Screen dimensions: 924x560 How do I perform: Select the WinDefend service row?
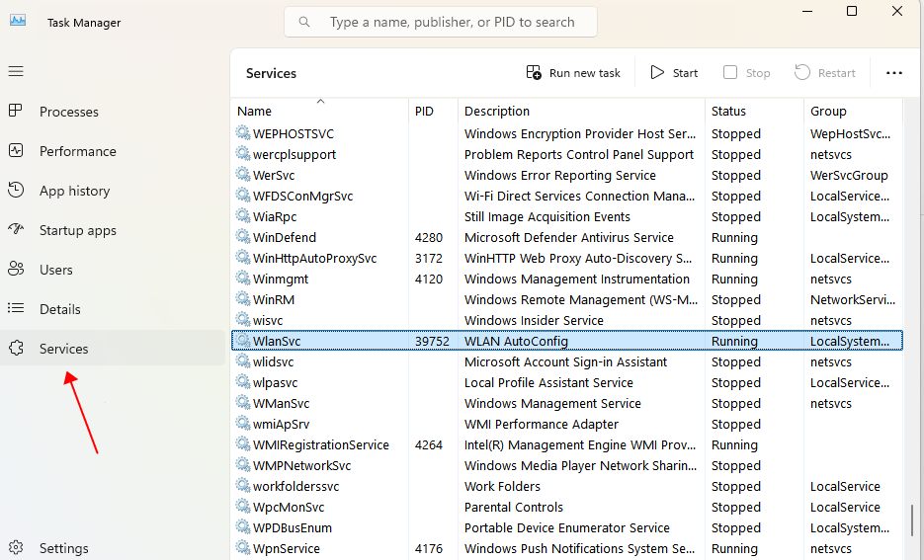(x=567, y=237)
